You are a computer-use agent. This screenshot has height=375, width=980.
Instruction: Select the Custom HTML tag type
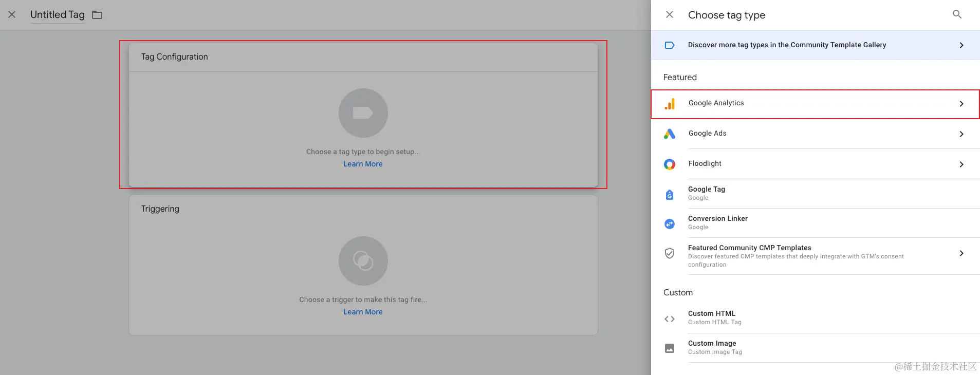click(x=816, y=318)
